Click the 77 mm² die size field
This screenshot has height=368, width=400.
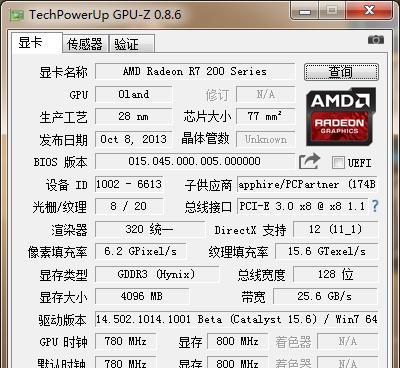pos(266,116)
